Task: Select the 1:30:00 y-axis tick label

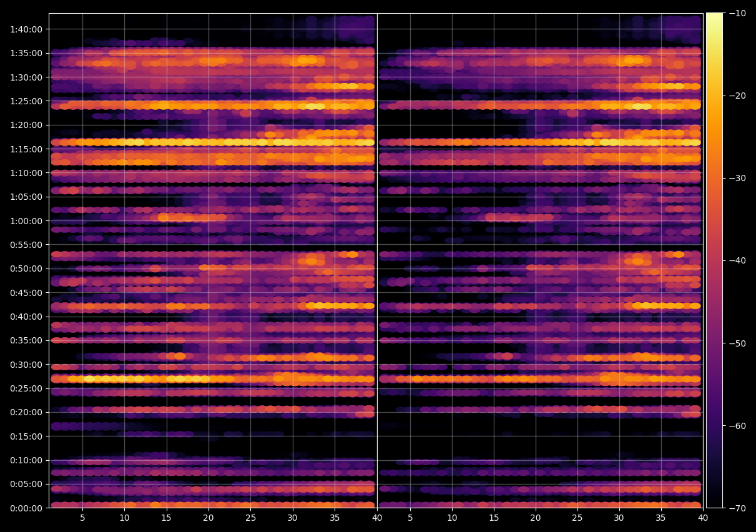Action: coord(26,77)
